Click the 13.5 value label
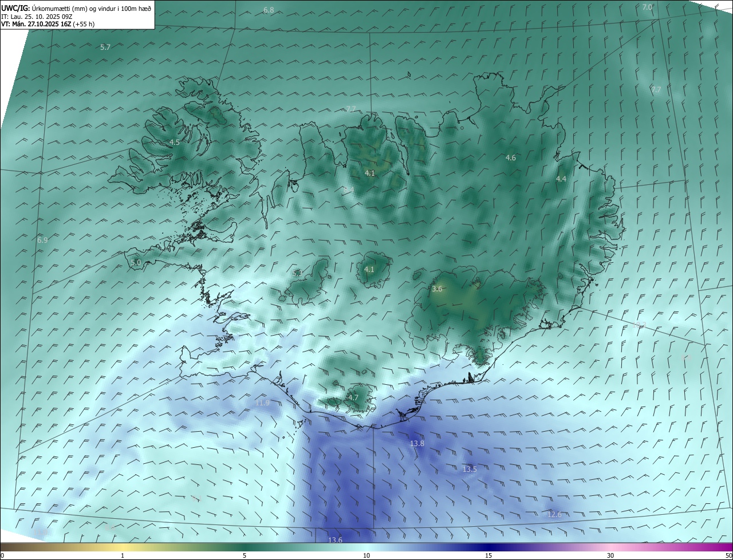The width and height of the screenshot is (733, 560). (470, 470)
